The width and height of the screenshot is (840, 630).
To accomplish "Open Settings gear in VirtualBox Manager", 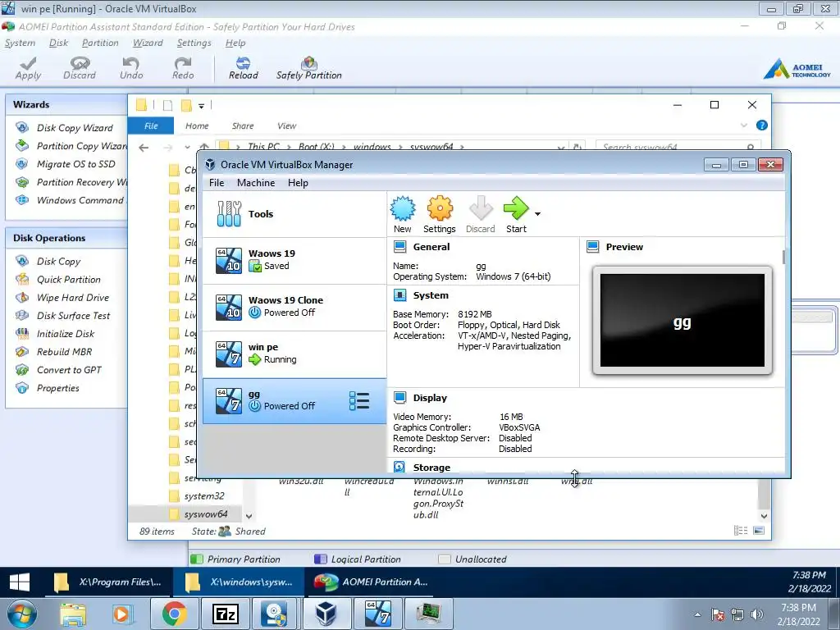I will pos(440,214).
